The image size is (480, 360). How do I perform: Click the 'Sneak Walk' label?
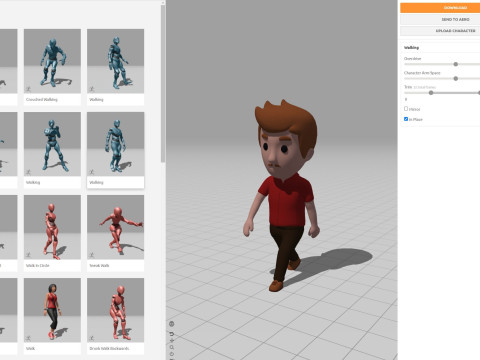click(99, 266)
